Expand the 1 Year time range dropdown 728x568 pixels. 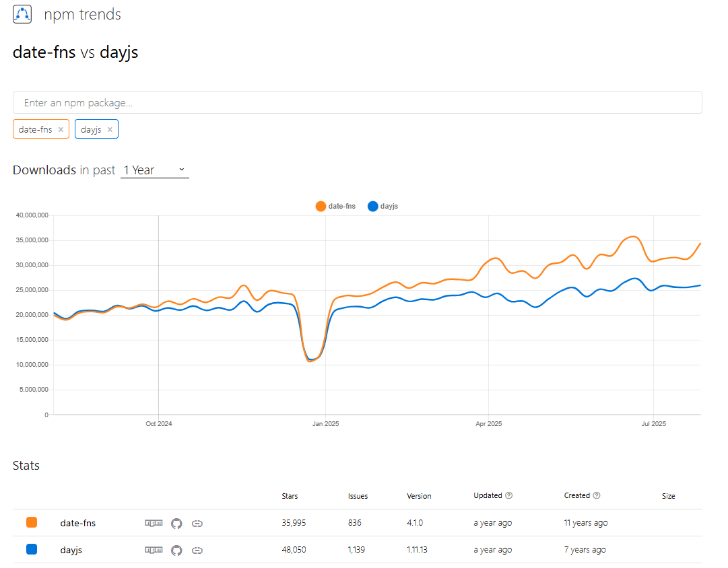tap(154, 170)
